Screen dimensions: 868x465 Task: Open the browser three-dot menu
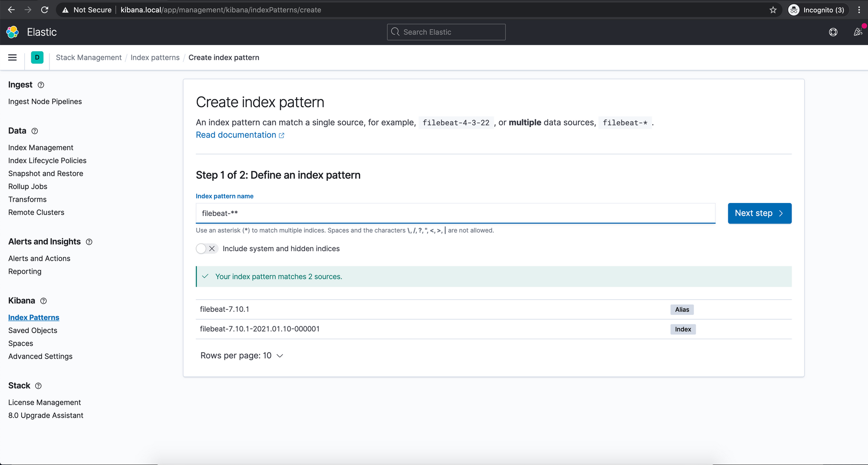(859, 10)
